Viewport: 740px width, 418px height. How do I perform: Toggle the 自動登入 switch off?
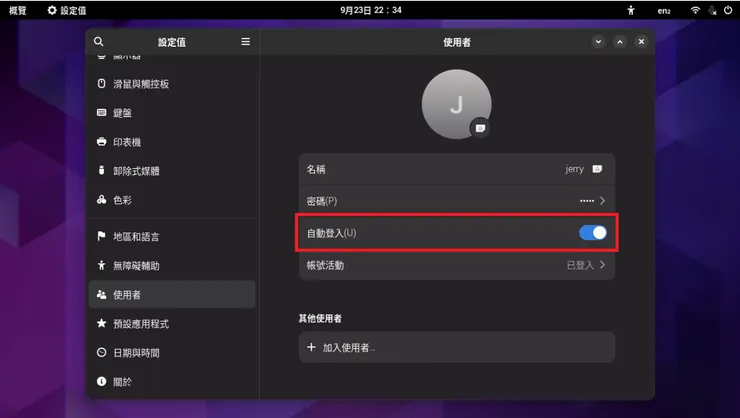(x=593, y=233)
